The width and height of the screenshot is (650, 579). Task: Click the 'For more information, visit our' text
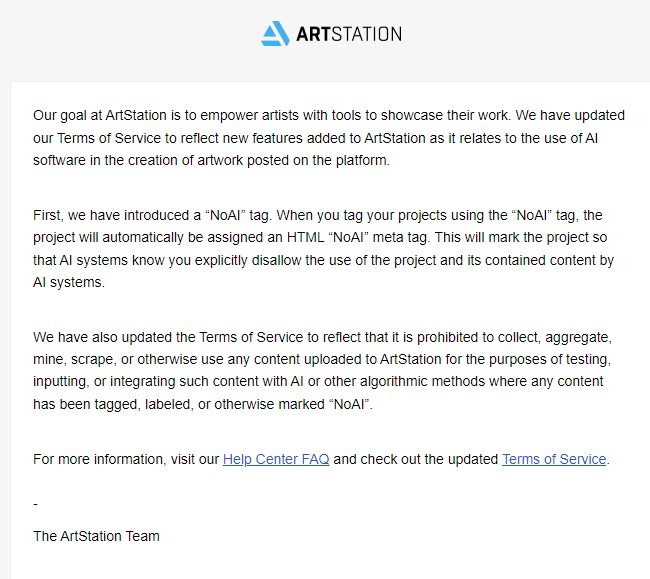(x=126, y=459)
